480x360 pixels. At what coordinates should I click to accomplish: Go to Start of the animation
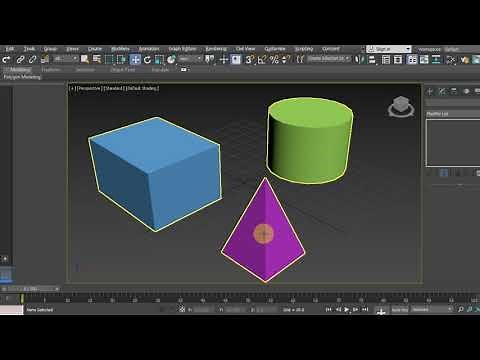click(x=328, y=310)
